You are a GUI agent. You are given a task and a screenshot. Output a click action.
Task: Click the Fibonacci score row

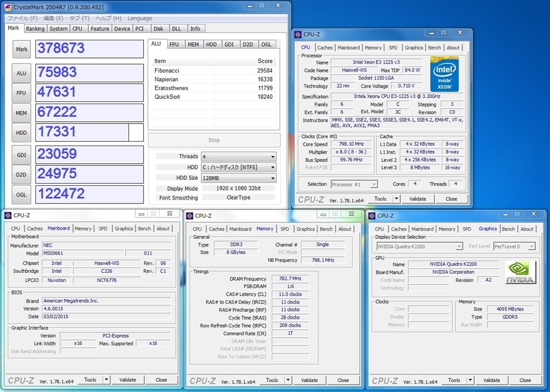213,70
